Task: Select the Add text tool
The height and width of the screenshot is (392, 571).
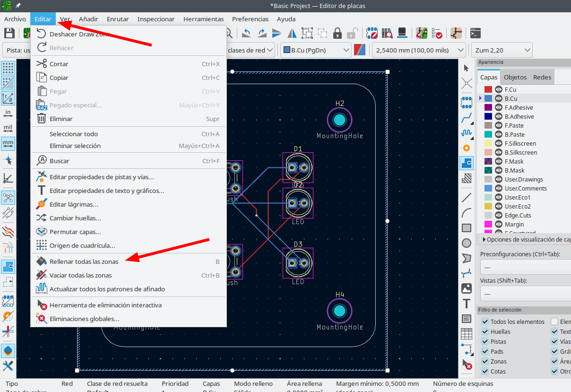Action: coord(467,304)
